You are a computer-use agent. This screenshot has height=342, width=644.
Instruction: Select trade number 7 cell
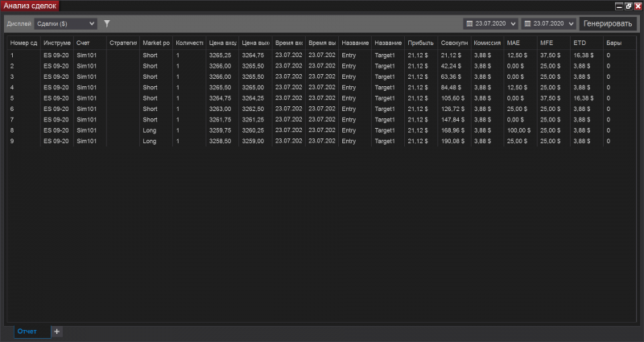pyautogui.click(x=24, y=119)
